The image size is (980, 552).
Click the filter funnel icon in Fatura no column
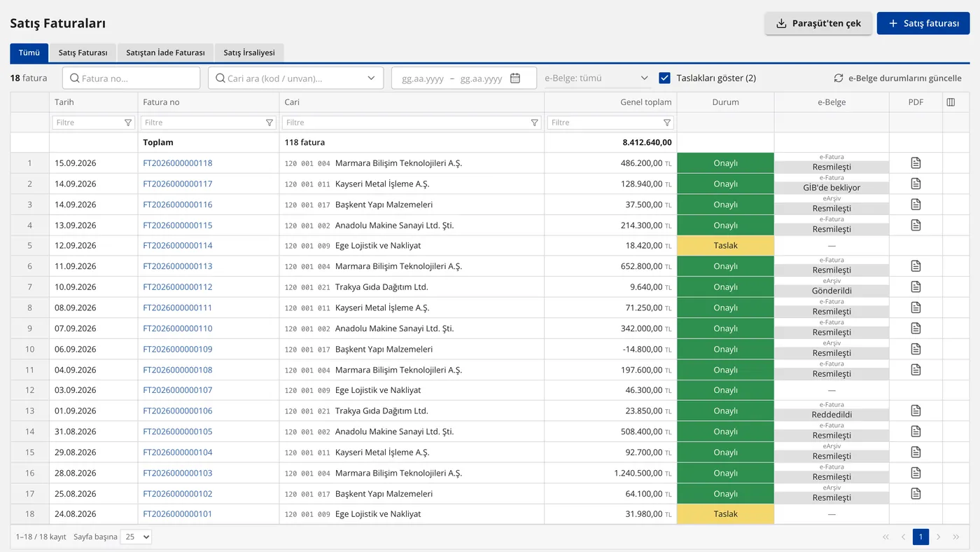[269, 123]
